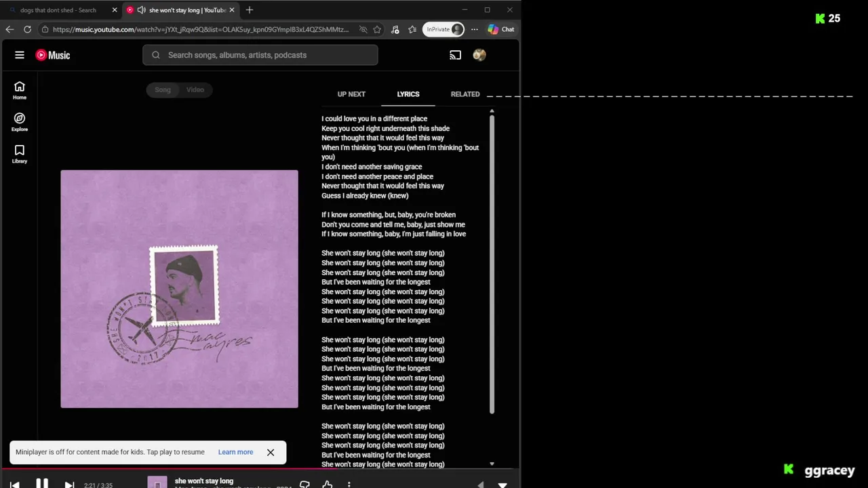The image size is (868, 488).
Task: Click the song search field
Action: point(260,55)
